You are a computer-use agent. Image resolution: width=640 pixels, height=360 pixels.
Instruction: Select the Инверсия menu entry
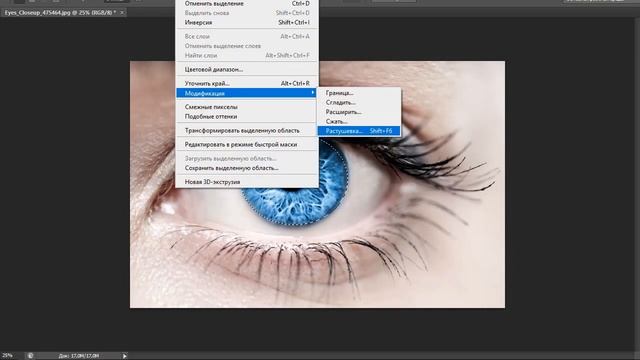pyautogui.click(x=247, y=22)
